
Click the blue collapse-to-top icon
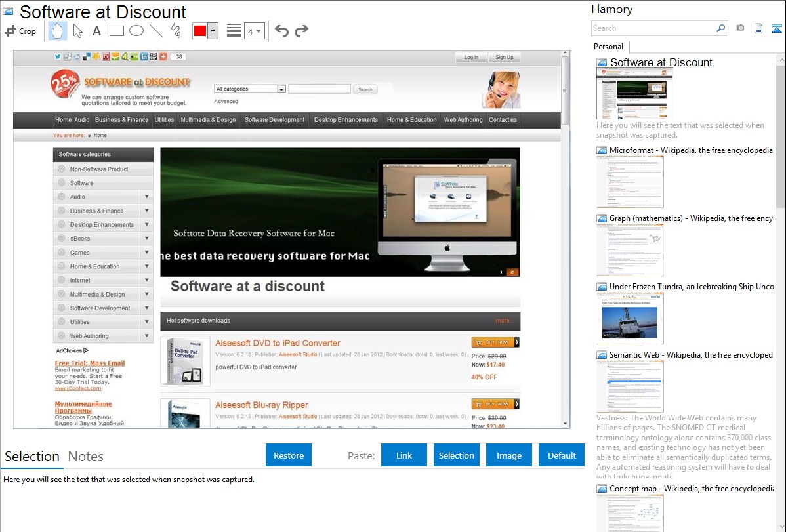776,28
